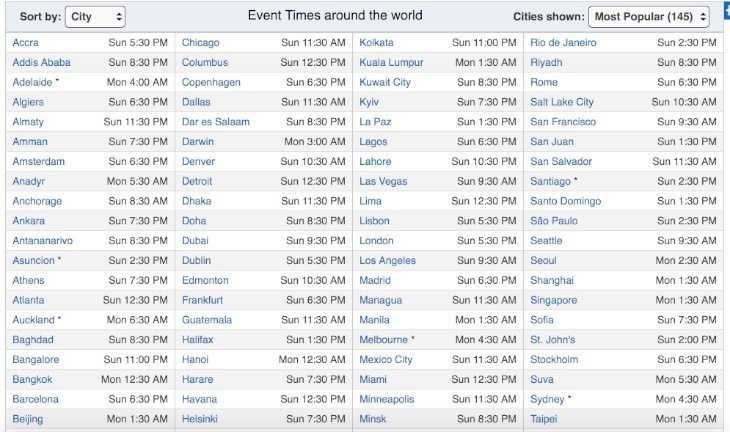Open the Dar es Salaam link
The width and height of the screenshot is (730, 432).
[216, 122]
